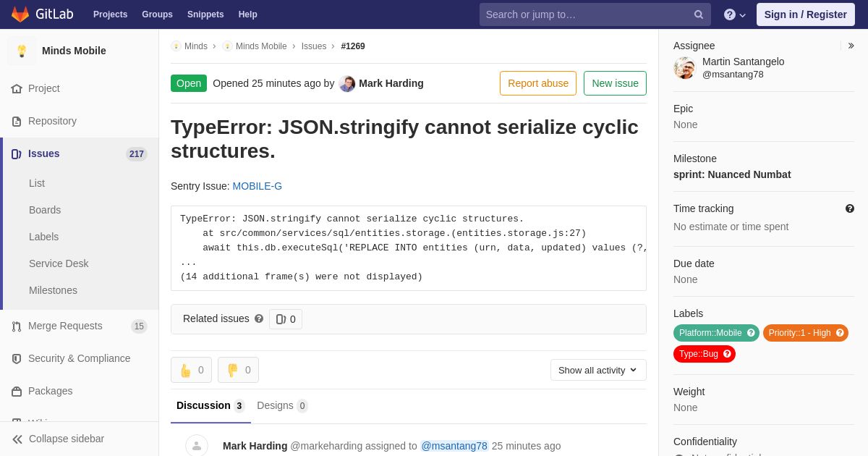Click the thumbs up reaction icon
The height and width of the screenshot is (456, 868).
186,370
